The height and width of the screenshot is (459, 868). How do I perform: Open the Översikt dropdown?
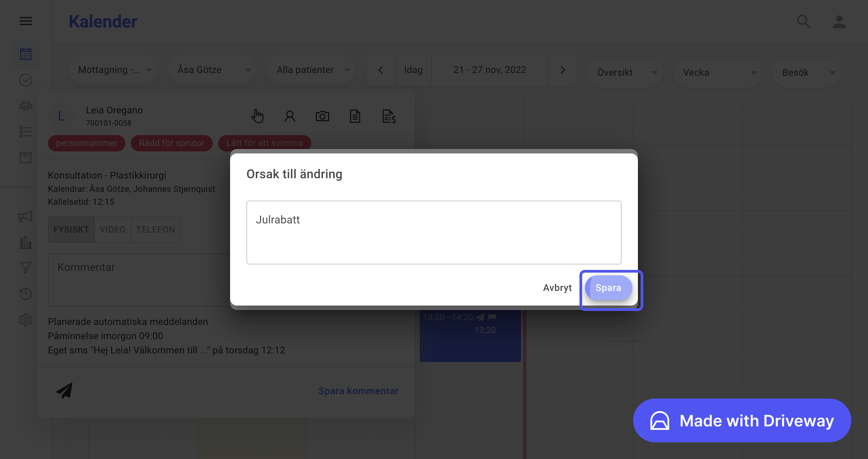tap(625, 72)
